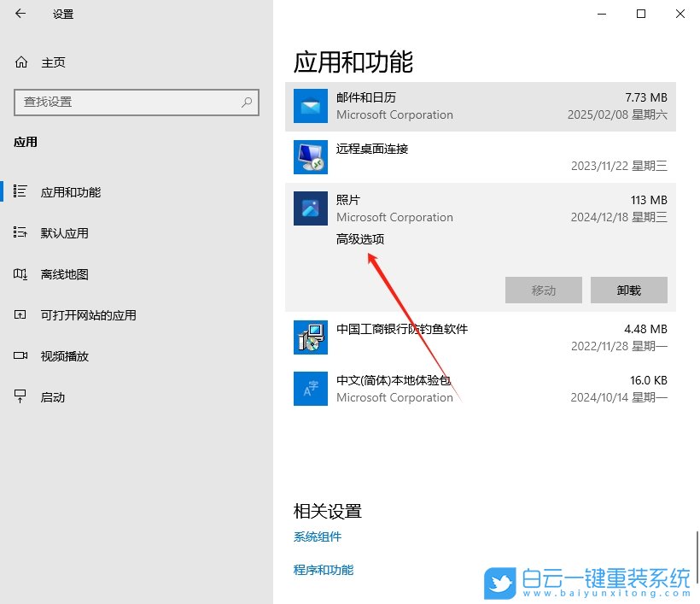
Task: Click the 中国工商银行防钓鱼软件 icon
Action: tap(310, 337)
